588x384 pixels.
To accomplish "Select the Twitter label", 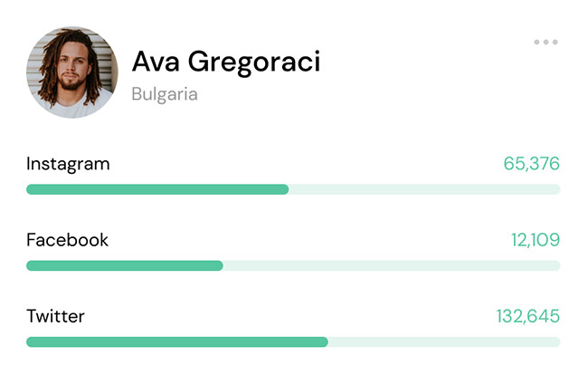I will click(x=55, y=316).
